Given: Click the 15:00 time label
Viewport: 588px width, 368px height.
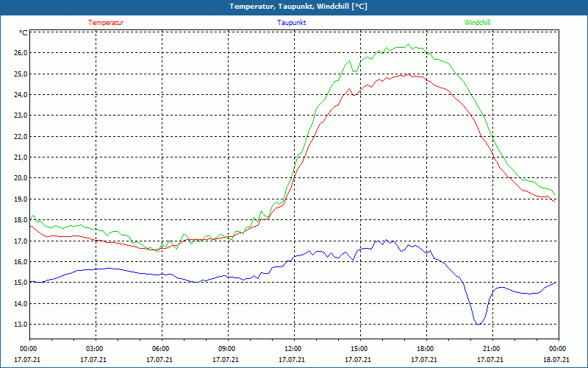Looking at the screenshot, I should point(360,349).
